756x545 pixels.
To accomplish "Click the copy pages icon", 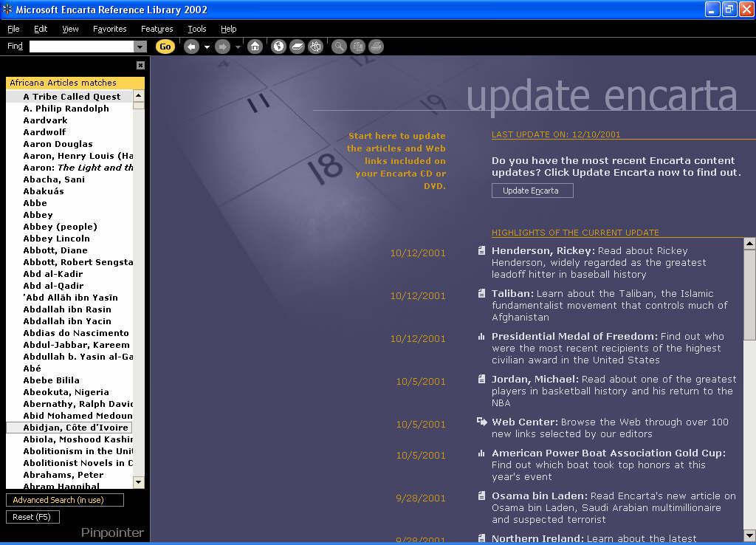I will click(358, 47).
